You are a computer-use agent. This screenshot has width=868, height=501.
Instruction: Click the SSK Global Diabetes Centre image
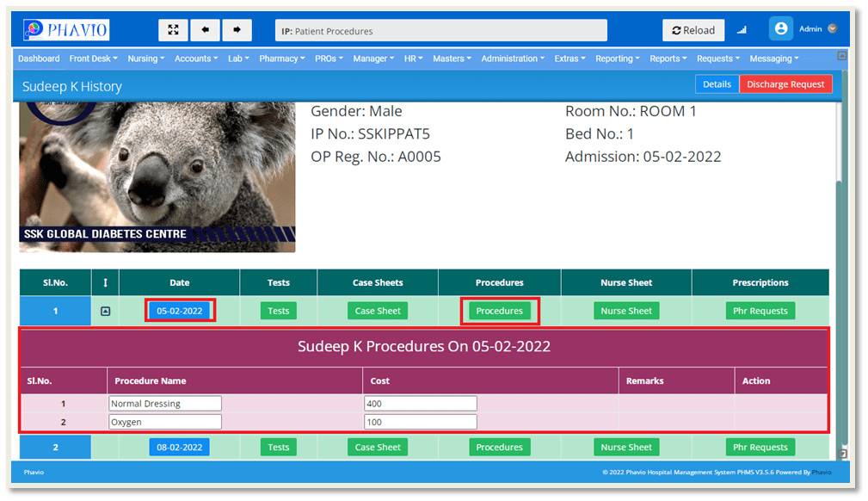157,176
